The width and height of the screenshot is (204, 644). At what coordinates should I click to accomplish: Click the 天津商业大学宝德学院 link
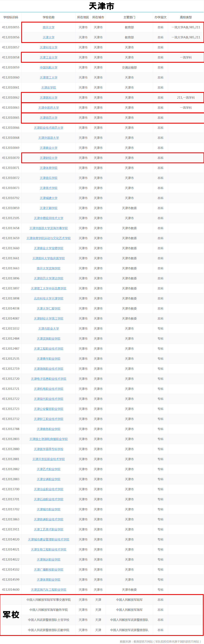(48, 248)
